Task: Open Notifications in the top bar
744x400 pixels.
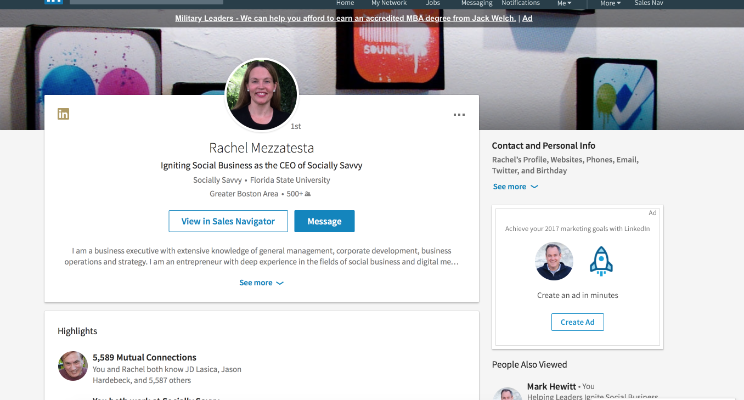Action: click(x=521, y=3)
